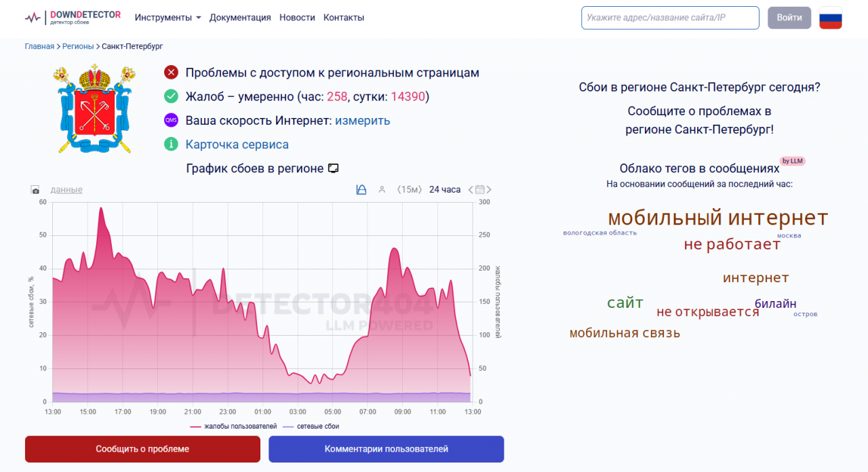The width and height of the screenshot is (868, 472).
Task: Click the monitor icon beside График сбоев
Action: point(333,168)
